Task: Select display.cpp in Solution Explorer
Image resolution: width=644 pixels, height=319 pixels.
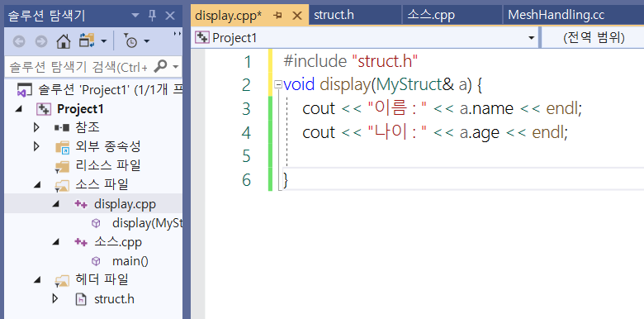Action: [125, 204]
